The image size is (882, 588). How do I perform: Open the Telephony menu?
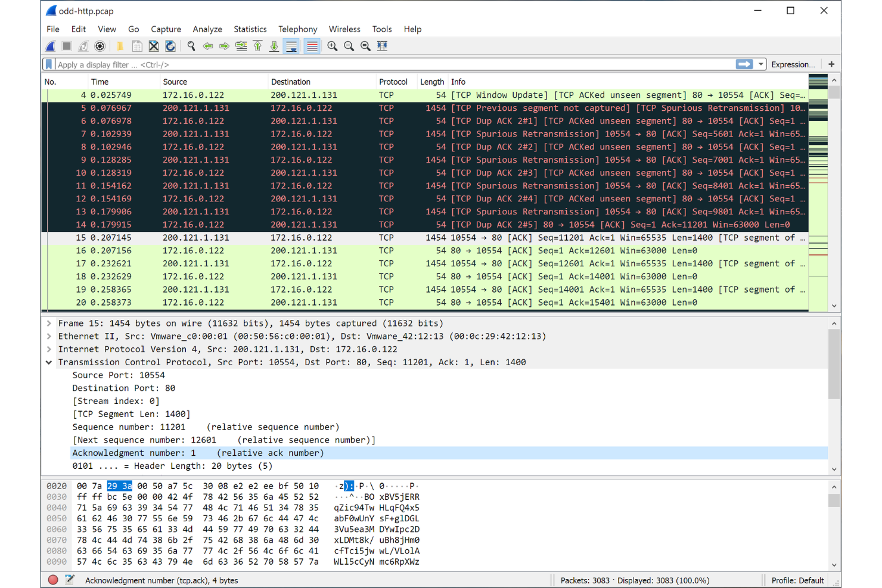pos(297,29)
